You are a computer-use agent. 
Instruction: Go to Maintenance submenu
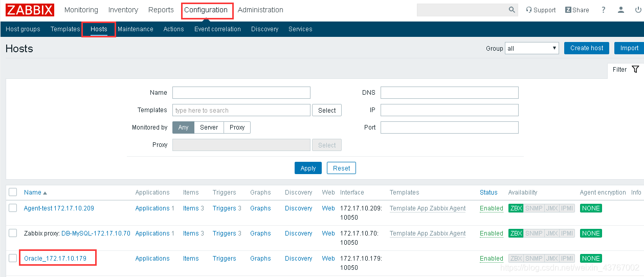pyautogui.click(x=136, y=29)
